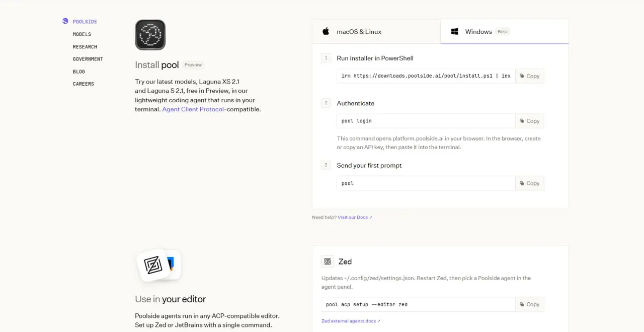Visit the Blog page

click(x=79, y=72)
